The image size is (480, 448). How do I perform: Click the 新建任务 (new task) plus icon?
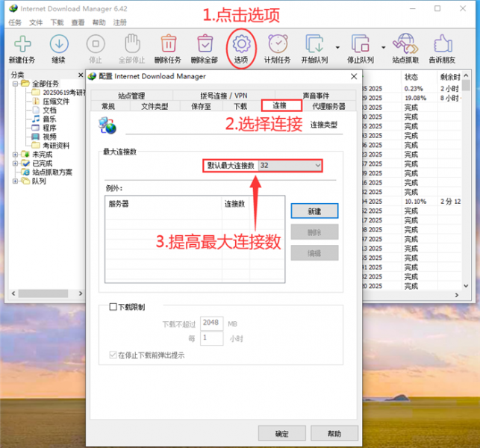22,44
